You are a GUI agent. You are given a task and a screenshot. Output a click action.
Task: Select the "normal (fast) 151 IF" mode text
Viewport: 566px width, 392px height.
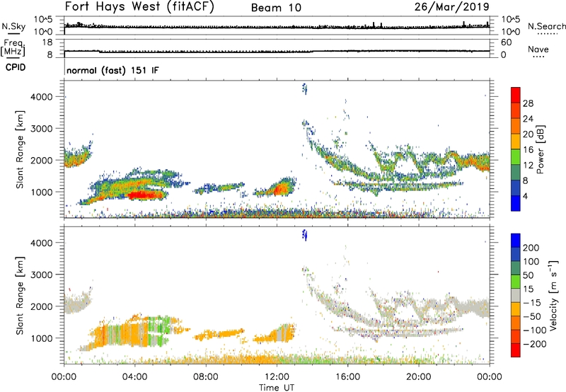112,70
